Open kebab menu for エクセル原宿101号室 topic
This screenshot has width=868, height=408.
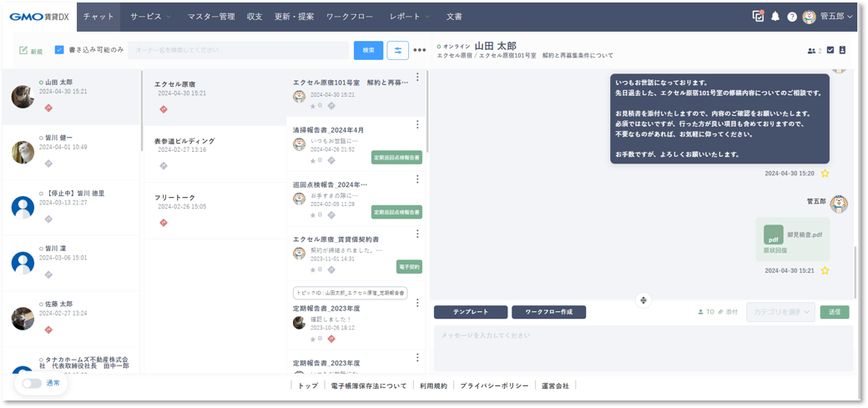coord(417,77)
